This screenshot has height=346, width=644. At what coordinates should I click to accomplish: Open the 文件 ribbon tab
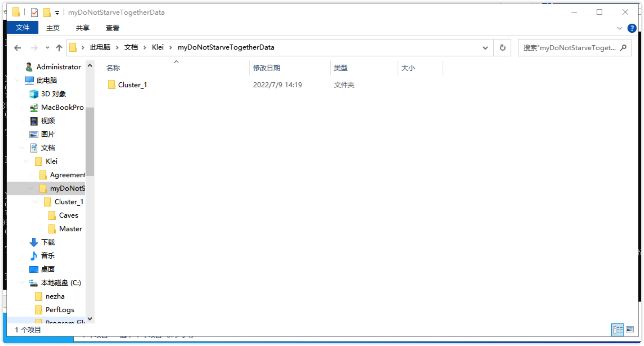22,28
